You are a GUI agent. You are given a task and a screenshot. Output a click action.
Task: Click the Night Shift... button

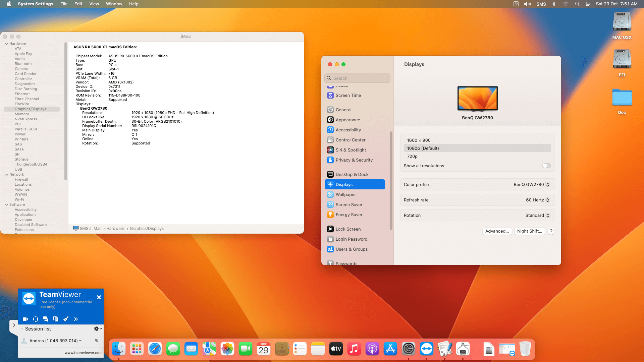click(x=530, y=231)
